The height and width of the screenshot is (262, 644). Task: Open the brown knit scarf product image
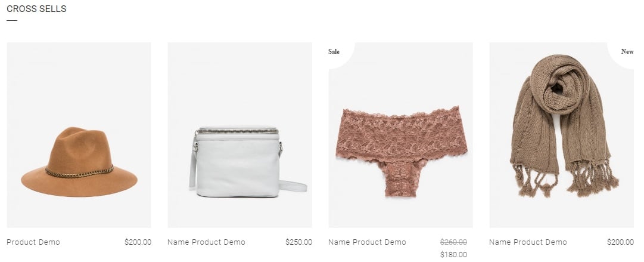point(561,135)
